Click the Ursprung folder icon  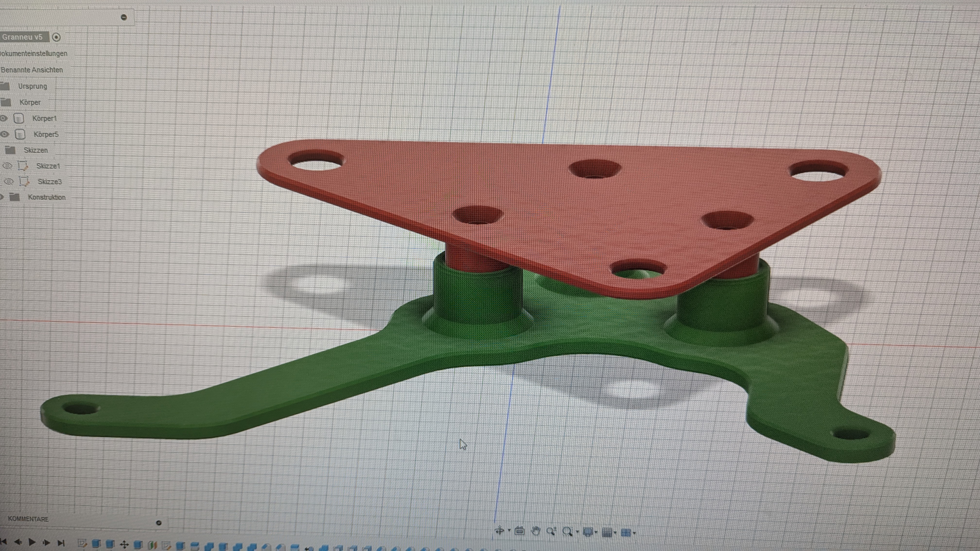pos(5,86)
